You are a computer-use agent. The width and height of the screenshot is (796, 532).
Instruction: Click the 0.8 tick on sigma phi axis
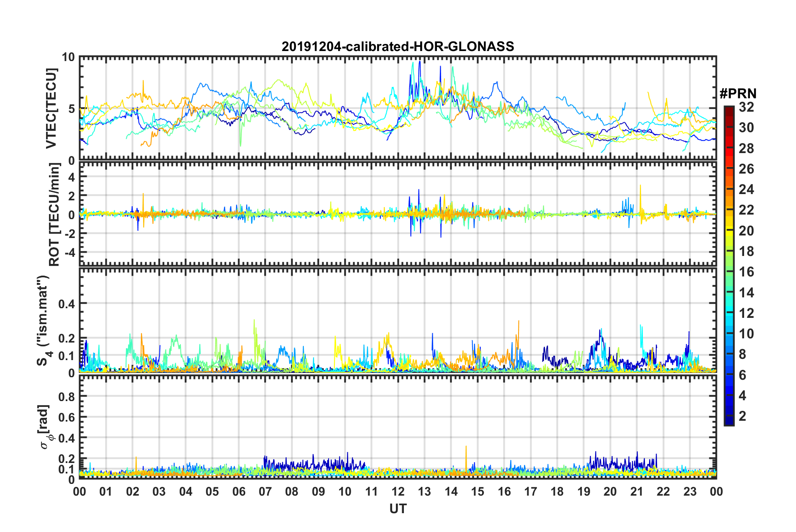(67, 396)
